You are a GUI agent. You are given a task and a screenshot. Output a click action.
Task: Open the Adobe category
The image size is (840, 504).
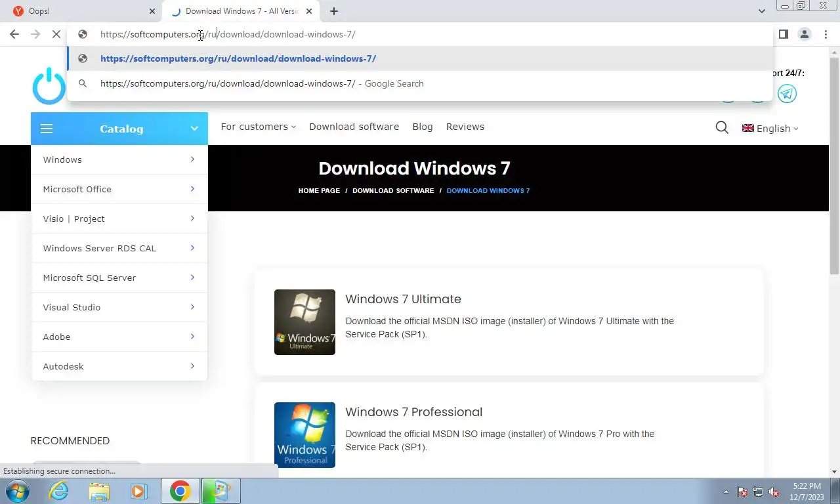click(x=119, y=337)
